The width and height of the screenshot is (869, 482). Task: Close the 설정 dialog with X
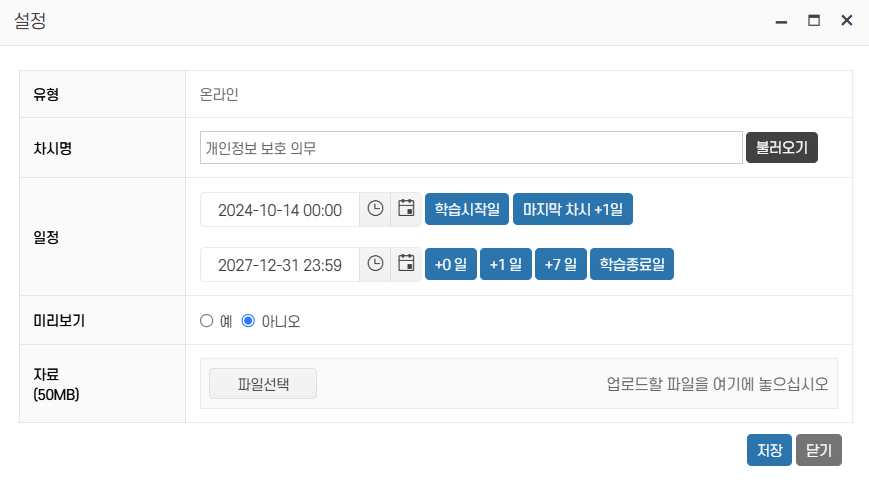[x=846, y=21]
